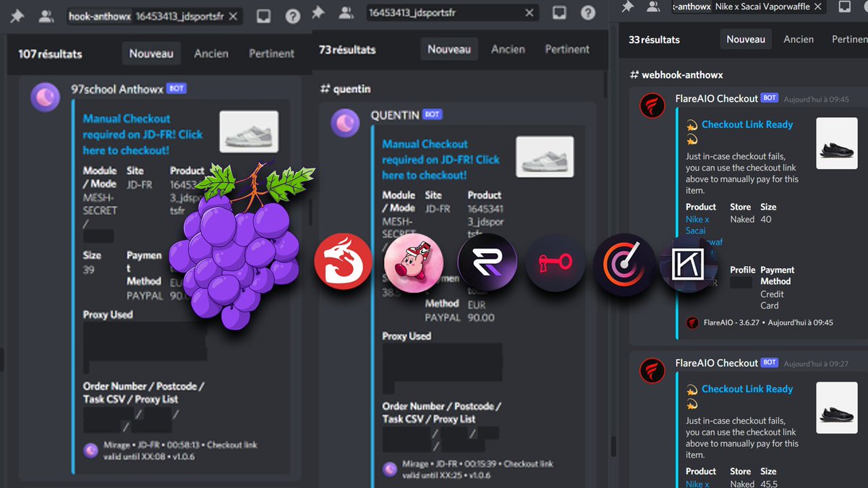Open inbox icon in the 73 résultats panel

coord(559,12)
